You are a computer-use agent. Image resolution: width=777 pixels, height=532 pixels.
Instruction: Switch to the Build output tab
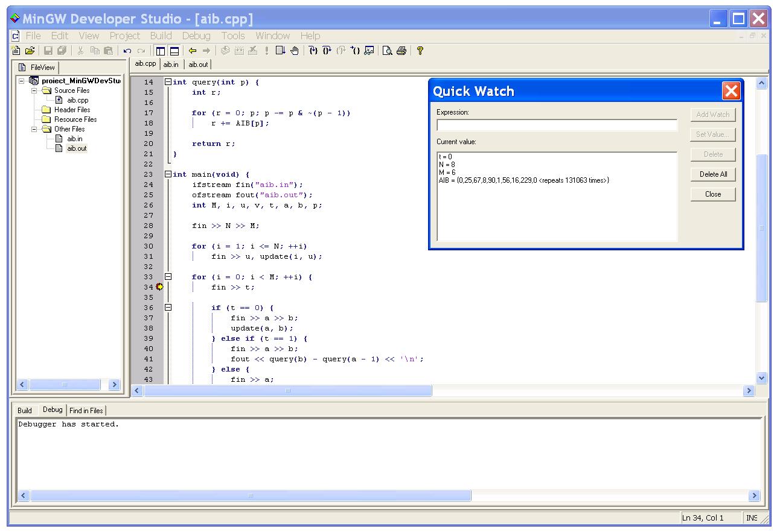click(x=25, y=411)
